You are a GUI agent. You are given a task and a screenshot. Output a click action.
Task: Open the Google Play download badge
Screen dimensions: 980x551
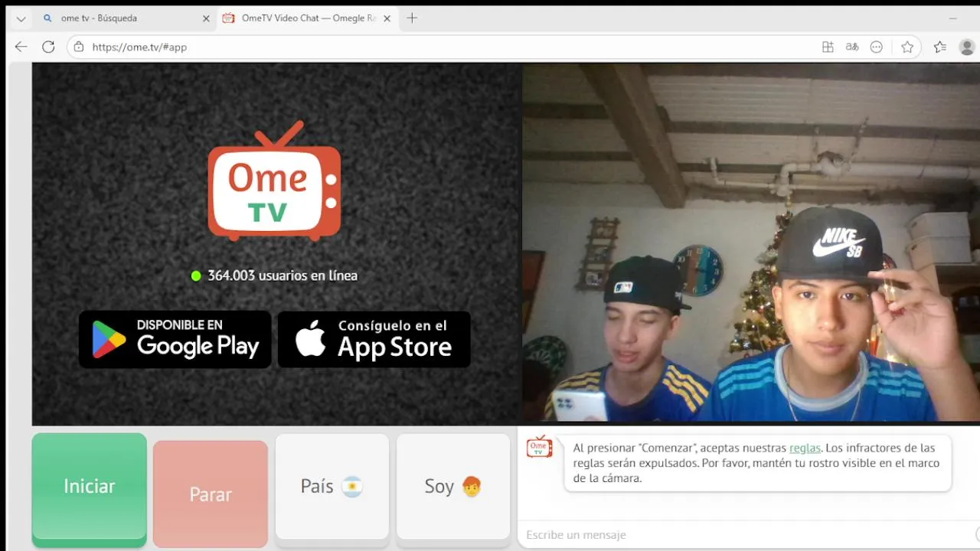click(175, 339)
